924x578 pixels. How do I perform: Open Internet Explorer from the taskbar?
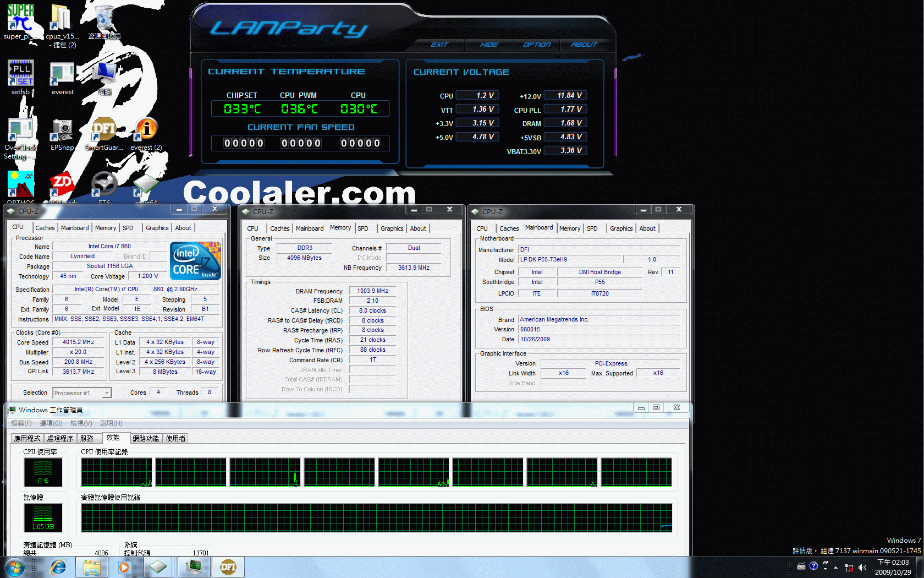58,567
